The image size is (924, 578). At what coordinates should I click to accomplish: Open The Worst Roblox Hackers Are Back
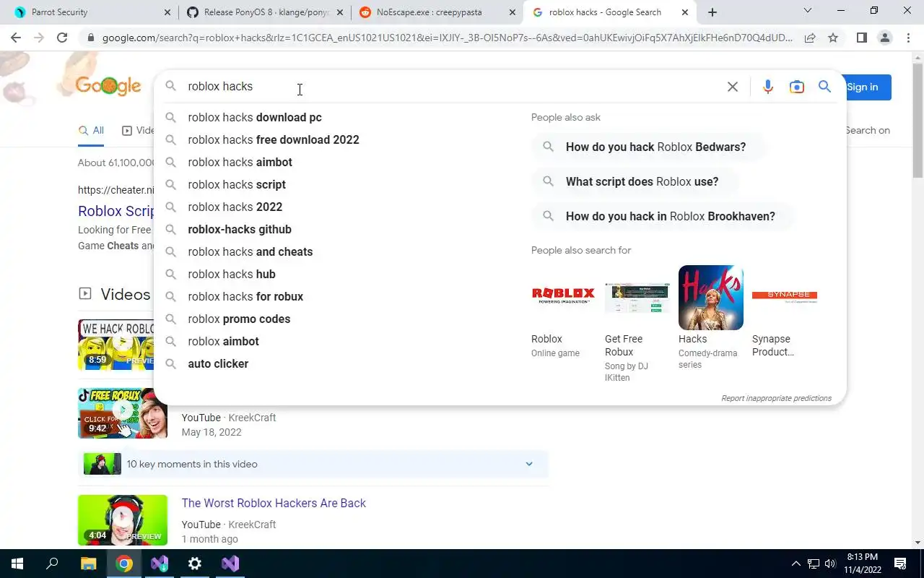[274, 503]
